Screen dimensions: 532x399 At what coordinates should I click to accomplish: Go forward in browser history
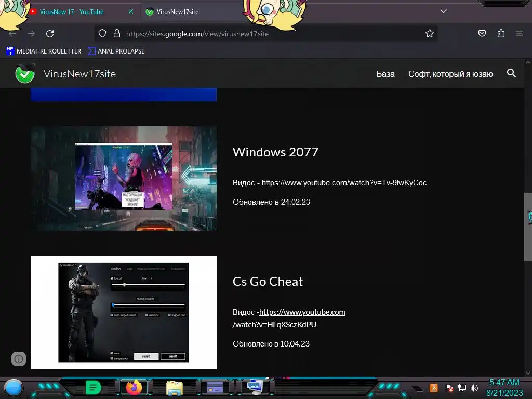pos(31,34)
